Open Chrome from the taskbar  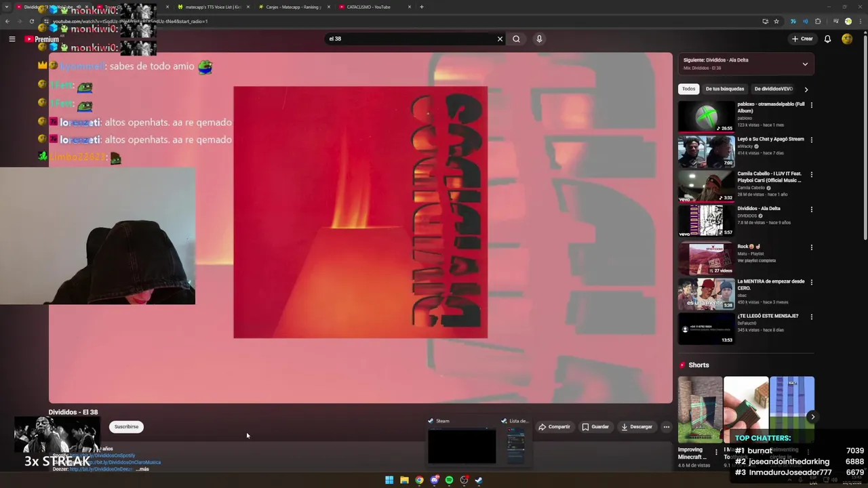pyautogui.click(x=419, y=480)
